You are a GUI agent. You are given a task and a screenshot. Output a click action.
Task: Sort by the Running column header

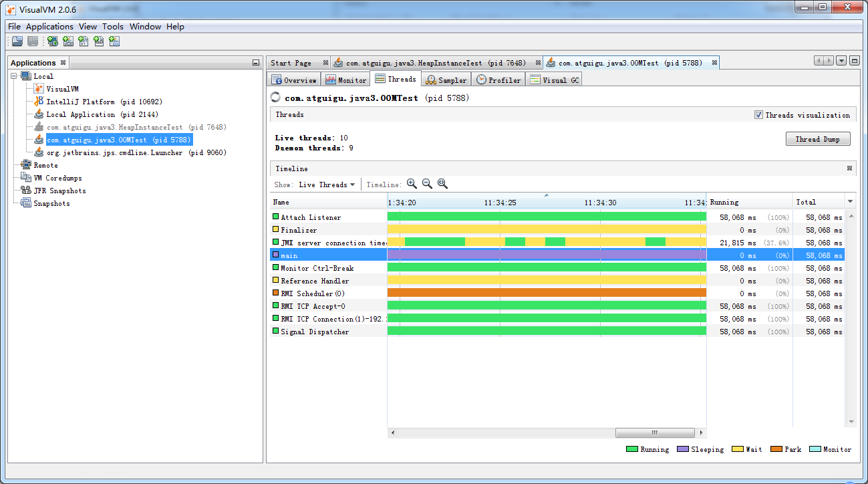[x=748, y=202]
